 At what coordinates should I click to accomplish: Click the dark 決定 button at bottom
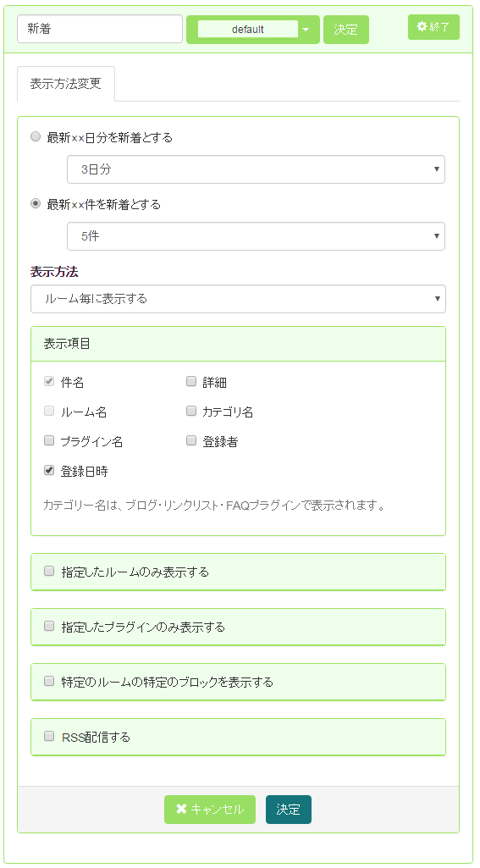[289, 810]
